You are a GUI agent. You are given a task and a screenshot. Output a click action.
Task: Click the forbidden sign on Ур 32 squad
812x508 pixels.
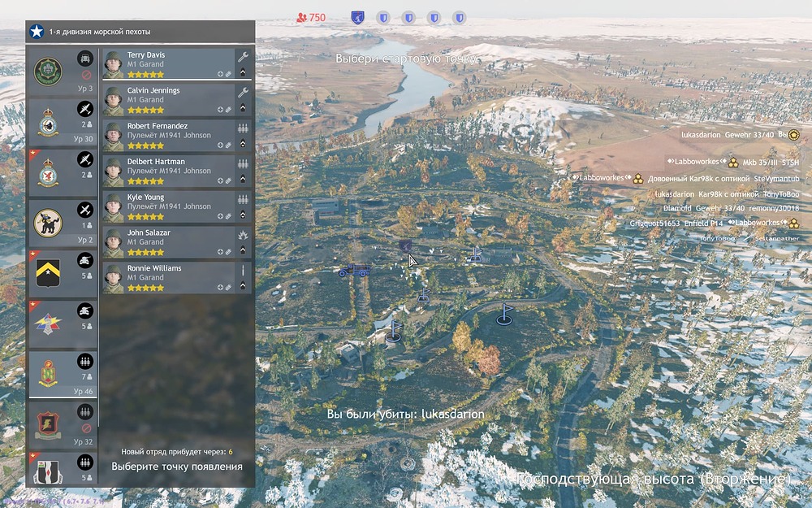pyautogui.click(x=87, y=428)
